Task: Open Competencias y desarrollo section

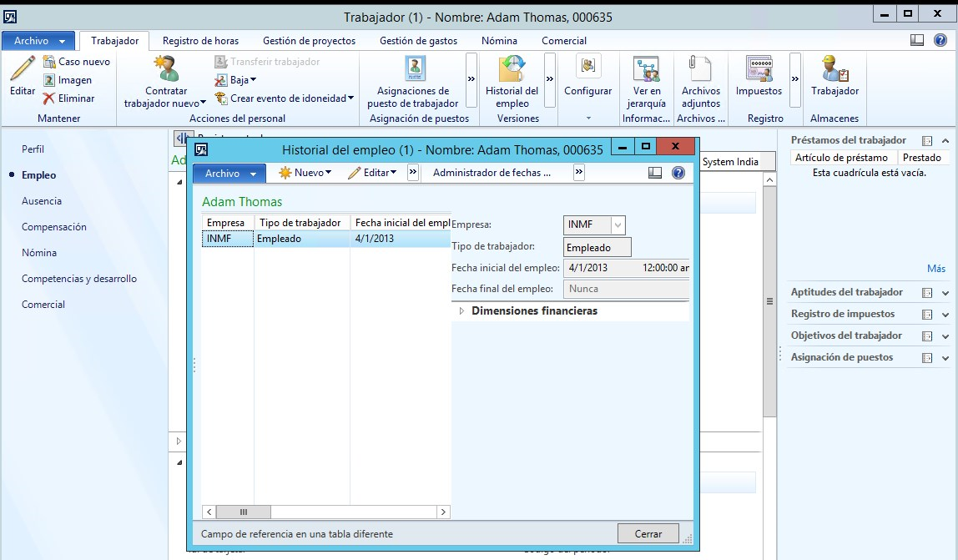Action: click(78, 279)
